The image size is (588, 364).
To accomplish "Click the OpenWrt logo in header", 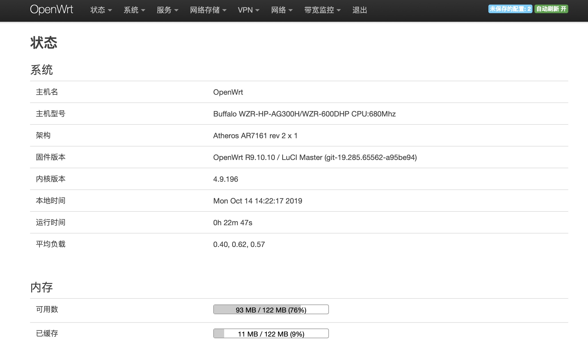I will click(x=52, y=9).
